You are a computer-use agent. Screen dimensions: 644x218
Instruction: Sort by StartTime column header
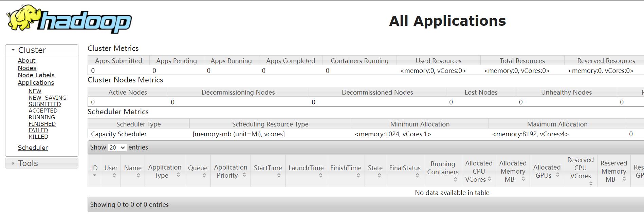(268, 168)
